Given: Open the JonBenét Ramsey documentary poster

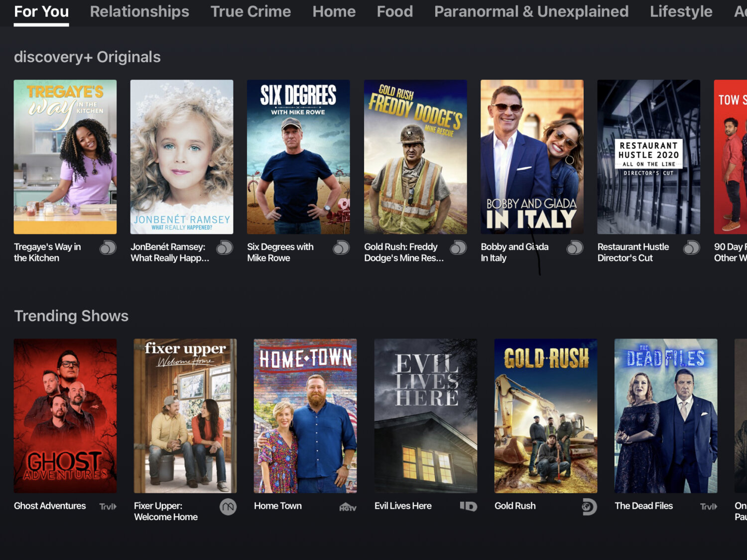Looking at the screenshot, I should pyautogui.click(x=181, y=157).
